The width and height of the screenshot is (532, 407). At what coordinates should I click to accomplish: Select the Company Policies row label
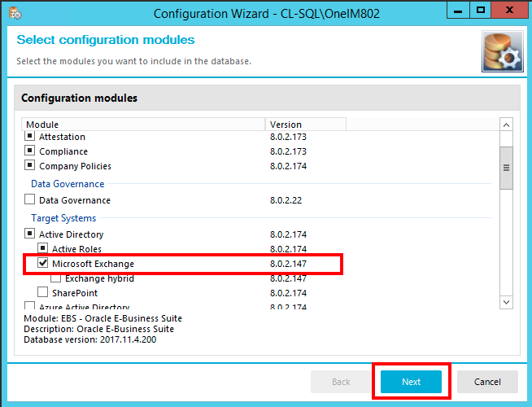point(76,166)
